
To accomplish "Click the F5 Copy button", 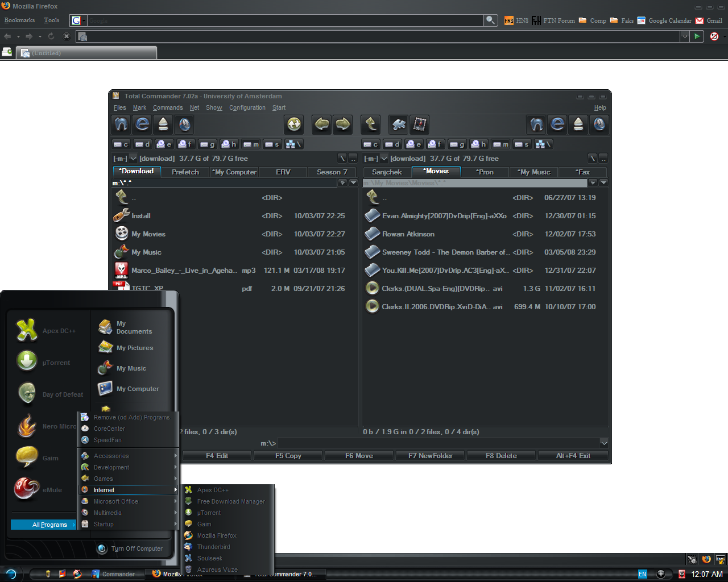I will pyautogui.click(x=288, y=456).
